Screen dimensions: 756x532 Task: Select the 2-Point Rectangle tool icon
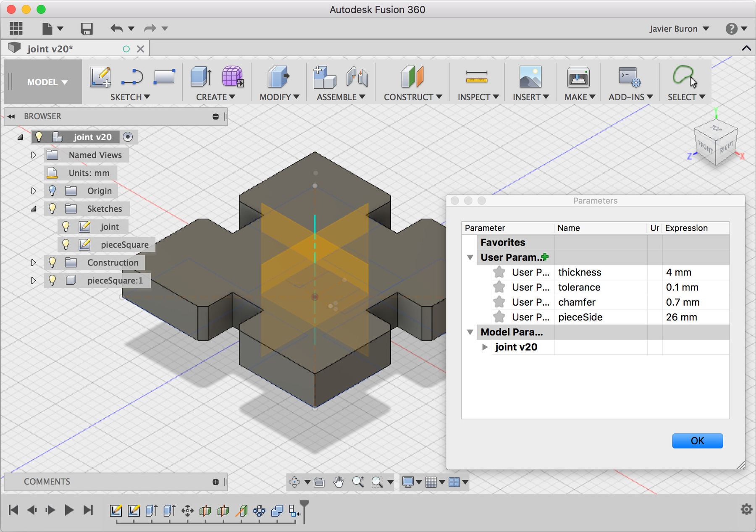pos(164,77)
